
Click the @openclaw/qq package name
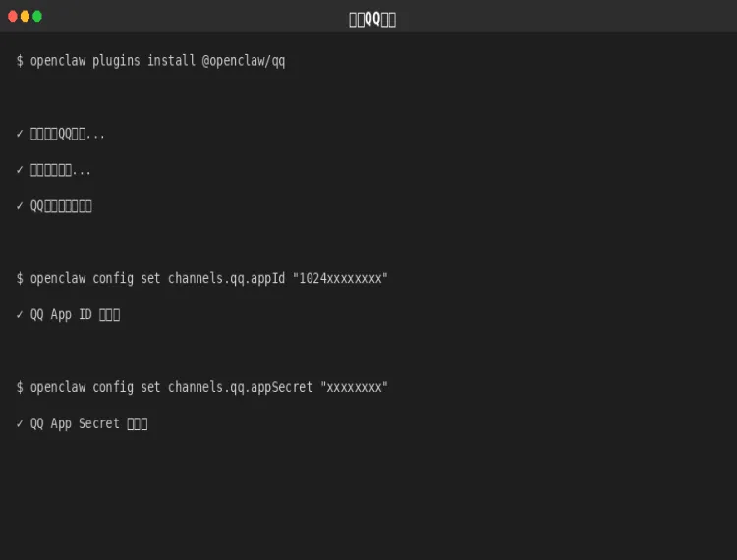[244, 61]
